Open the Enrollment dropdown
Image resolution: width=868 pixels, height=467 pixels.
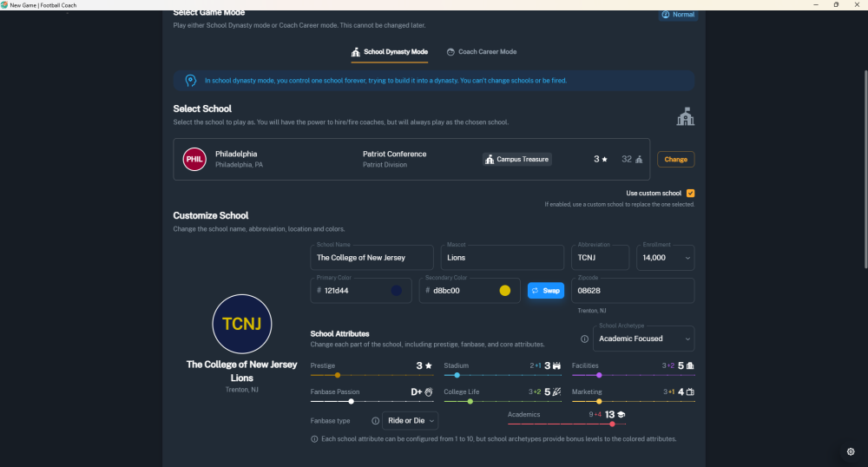pos(667,258)
